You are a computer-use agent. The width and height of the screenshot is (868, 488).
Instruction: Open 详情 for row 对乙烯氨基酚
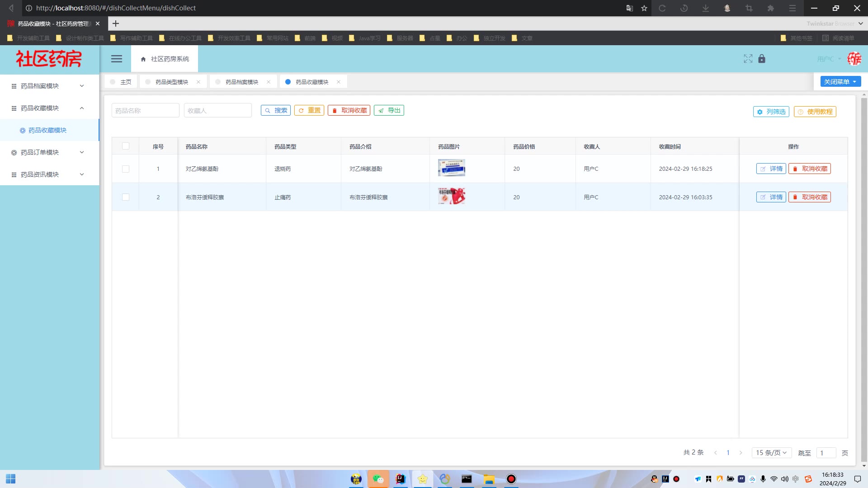tap(771, 169)
